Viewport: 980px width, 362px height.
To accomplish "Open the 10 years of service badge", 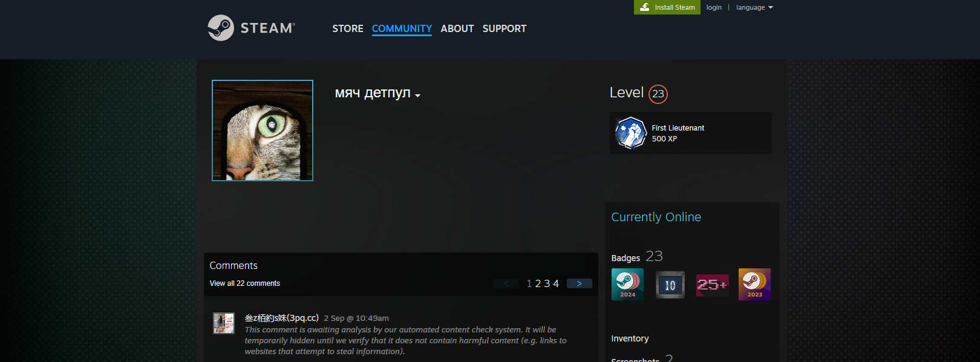I will pyautogui.click(x=670, y=284).
